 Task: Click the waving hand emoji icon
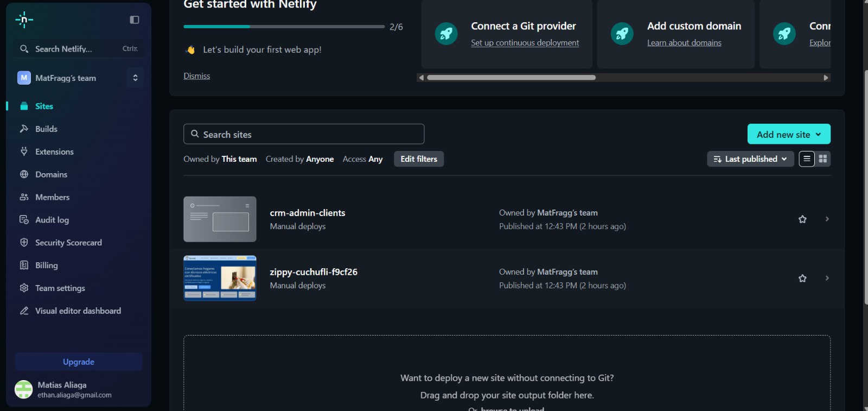pos(190,50)
